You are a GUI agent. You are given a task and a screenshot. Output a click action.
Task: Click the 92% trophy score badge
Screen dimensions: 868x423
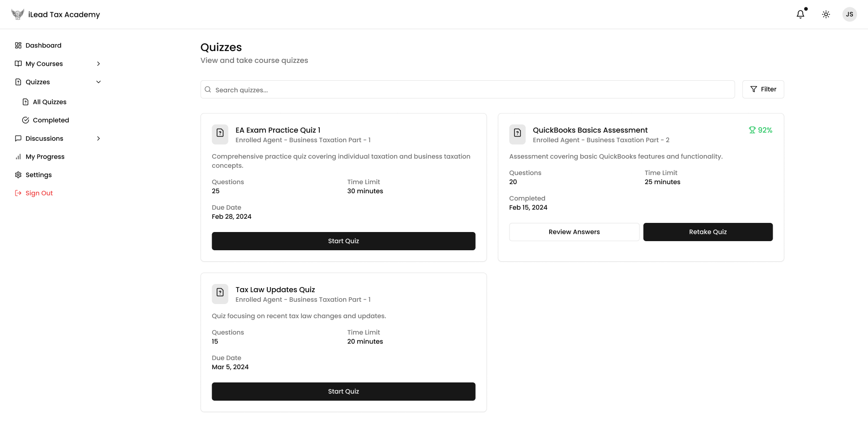[760, 130]
